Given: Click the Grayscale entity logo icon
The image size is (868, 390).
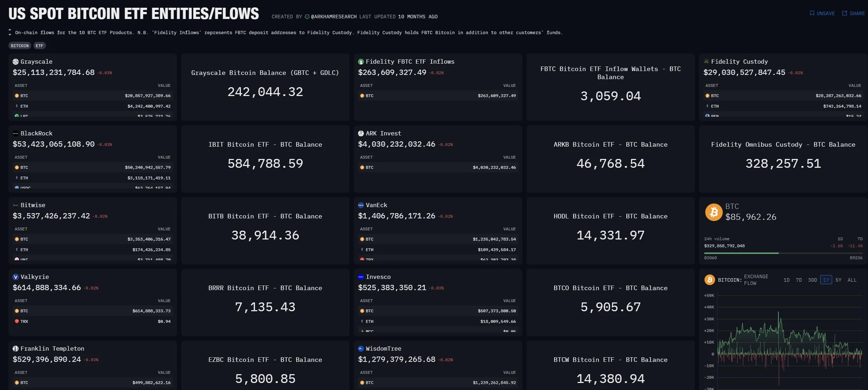Looking at the screenshot, I should pos(15,62).
